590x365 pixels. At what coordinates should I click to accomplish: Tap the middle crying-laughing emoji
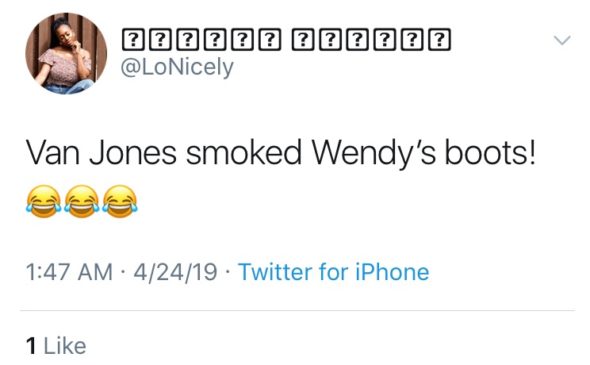82,201
